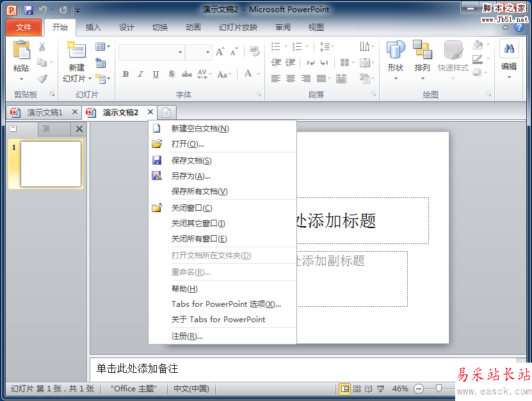This screenshot has height=401, width=532.
Task: Toggle Italic formatting
Action: point(140,74)
